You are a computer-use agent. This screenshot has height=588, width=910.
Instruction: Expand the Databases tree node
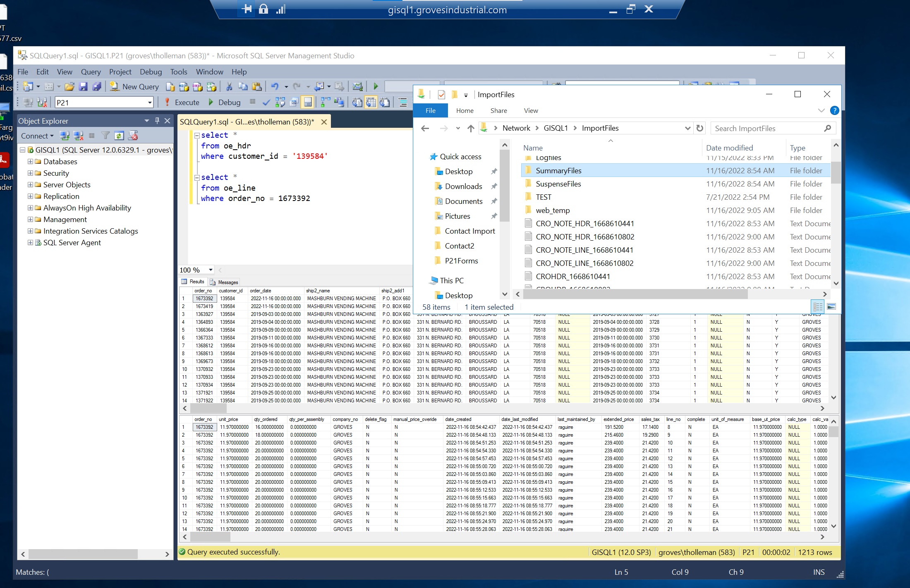pyautogui.click(x=30, y=162)
